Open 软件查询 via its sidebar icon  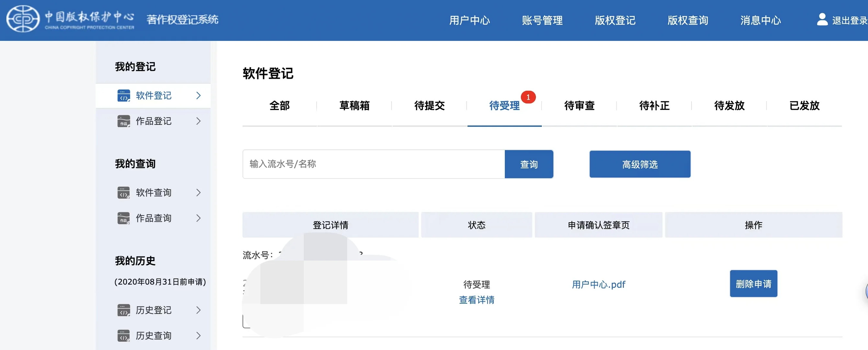point(123,192)
